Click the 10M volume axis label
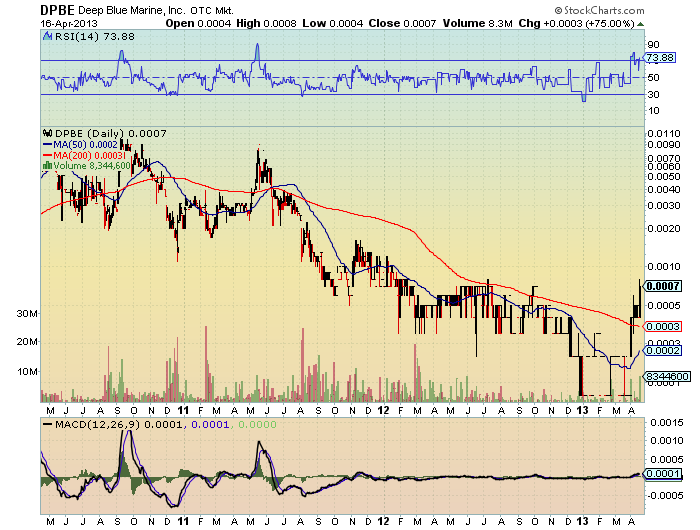This screenshot has height=530, width=700. [27, 371]
